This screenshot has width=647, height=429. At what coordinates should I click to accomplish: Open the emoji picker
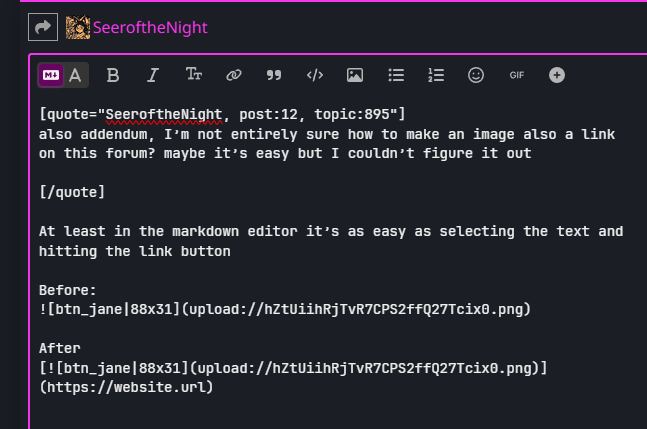(476, 75)
